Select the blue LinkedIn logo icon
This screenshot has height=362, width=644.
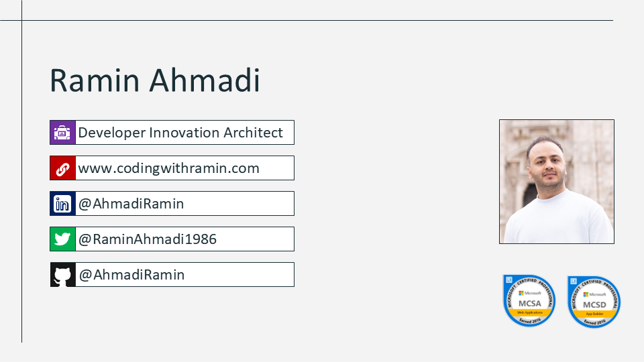pyautogui.click(x=62, y=204)
